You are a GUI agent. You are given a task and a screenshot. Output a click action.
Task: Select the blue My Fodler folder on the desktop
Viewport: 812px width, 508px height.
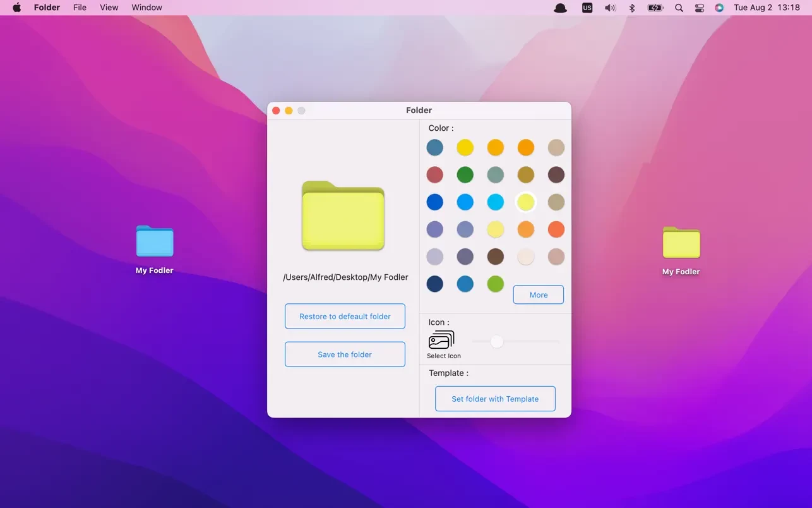(x=154, y=241)
